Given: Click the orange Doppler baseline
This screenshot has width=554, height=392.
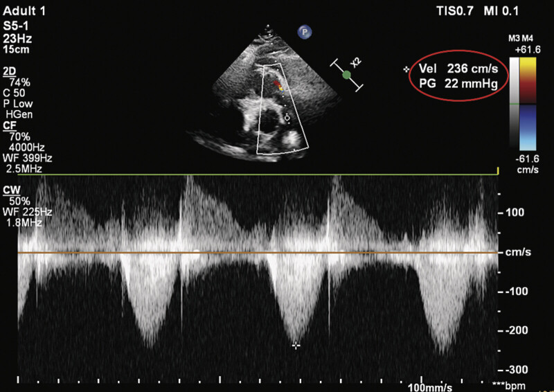Looking at the screenshot, I should tap(258, 253).
